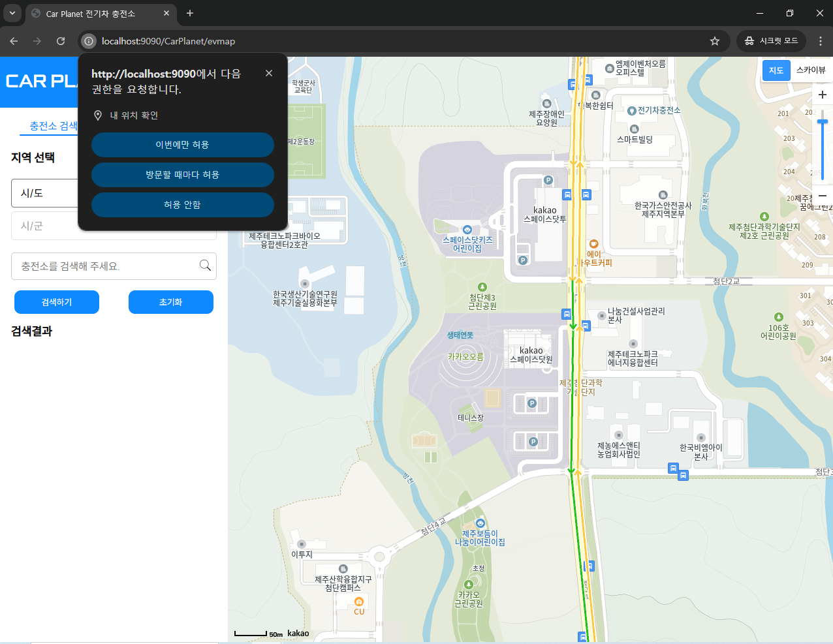Image resolution: width=833 pixels, height=644 pixels.
Task: Click the kakao logo on map
Action: coord(298,633)
